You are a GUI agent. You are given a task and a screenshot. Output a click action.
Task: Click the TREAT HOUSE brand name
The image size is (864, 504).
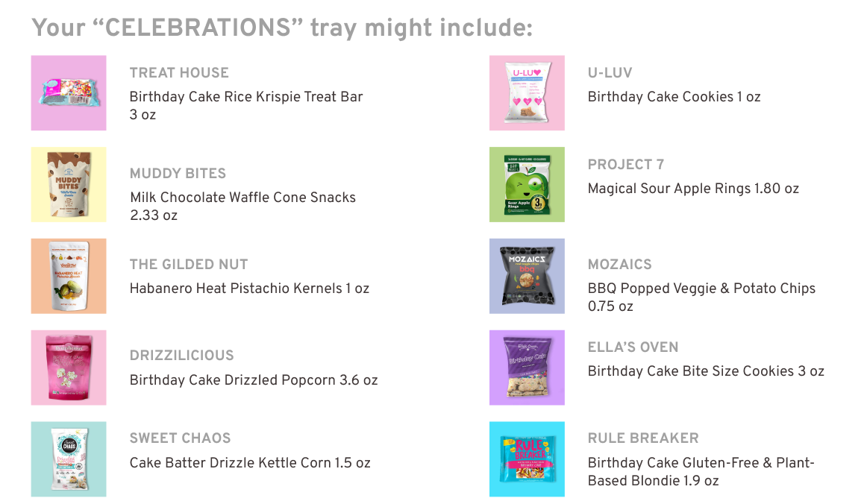[179, 73]
